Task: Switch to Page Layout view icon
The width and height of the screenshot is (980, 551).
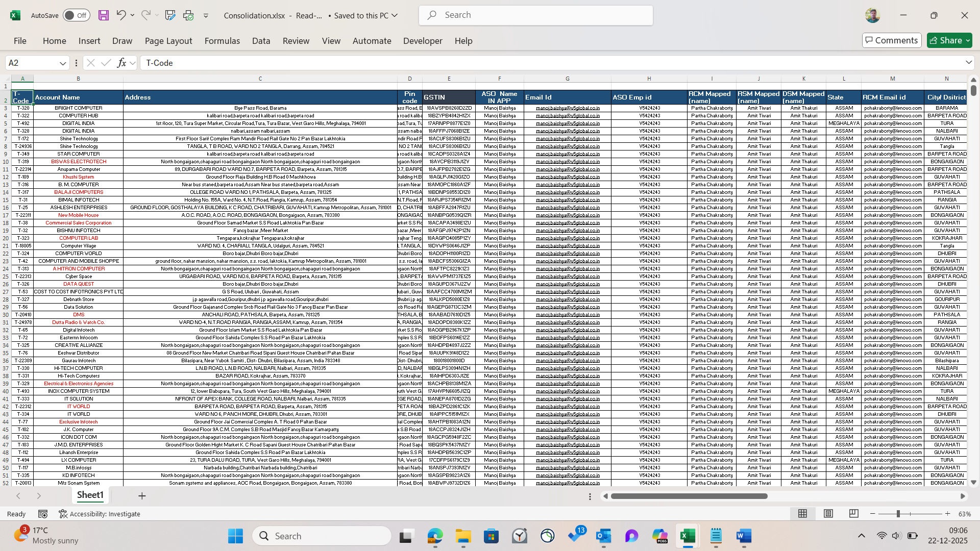Action: click(828, 514)
